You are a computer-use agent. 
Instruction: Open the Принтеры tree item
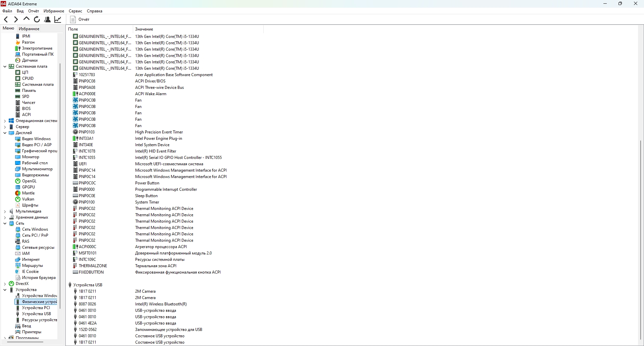pyautogui.click(x=29, y=332)
